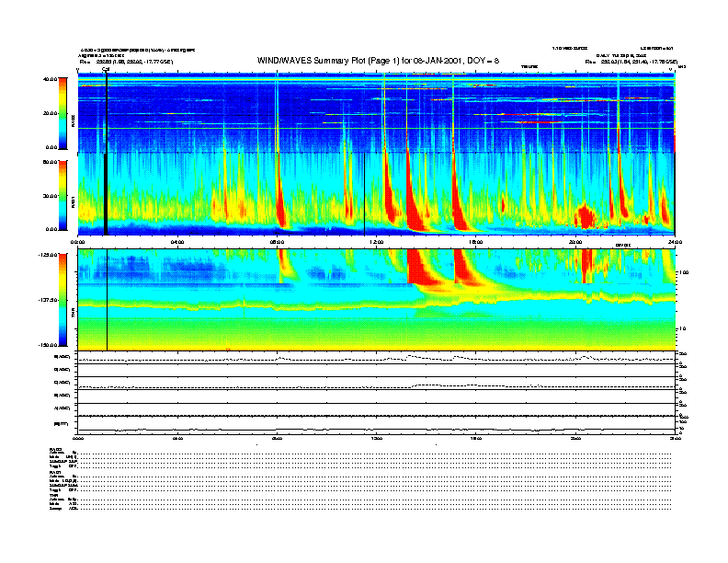
Task: Click the WIND/WAVES Summary Plot title
Action: pos(378,61)
